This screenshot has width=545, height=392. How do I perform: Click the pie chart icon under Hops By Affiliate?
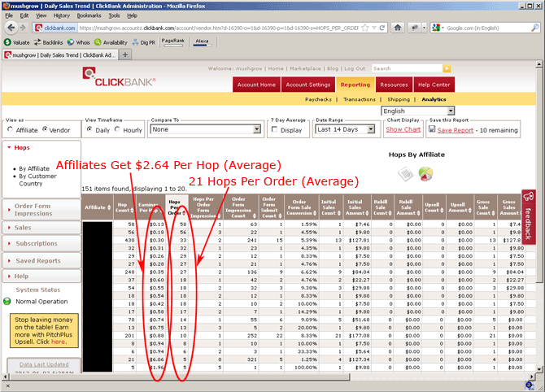pos(425,173)
